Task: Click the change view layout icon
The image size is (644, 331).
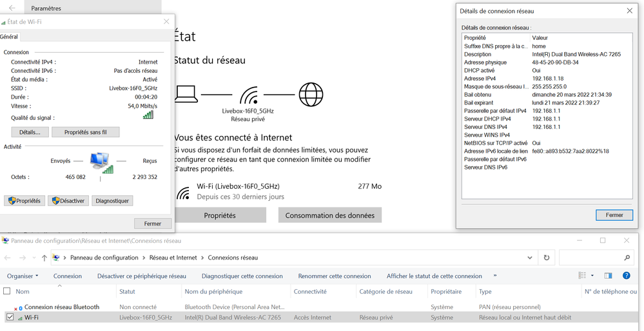Action: (582, 276)
